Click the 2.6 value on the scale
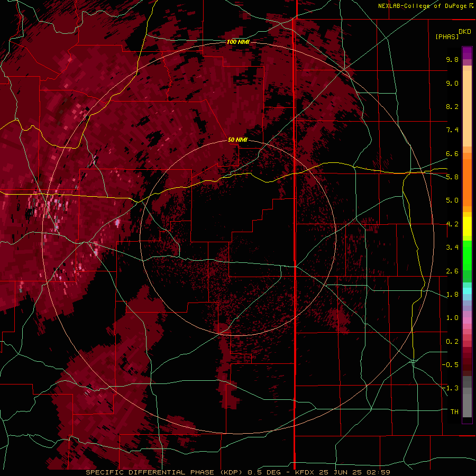 pos(452,271)
